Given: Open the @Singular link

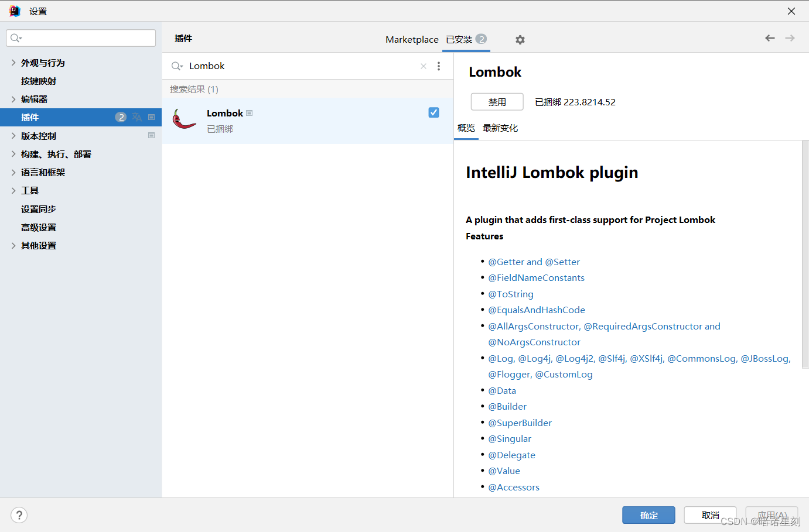Looking at the screenshot, I should [510, 438].
